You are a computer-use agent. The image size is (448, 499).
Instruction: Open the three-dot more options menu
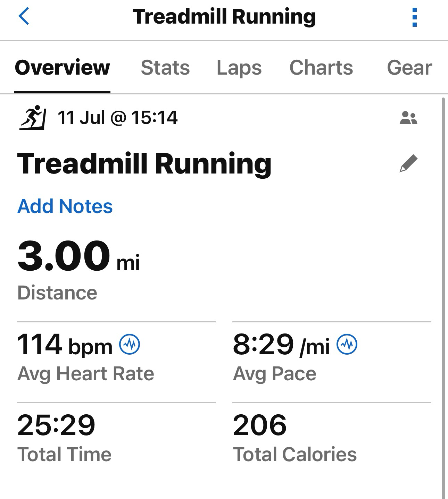[414, 17]
